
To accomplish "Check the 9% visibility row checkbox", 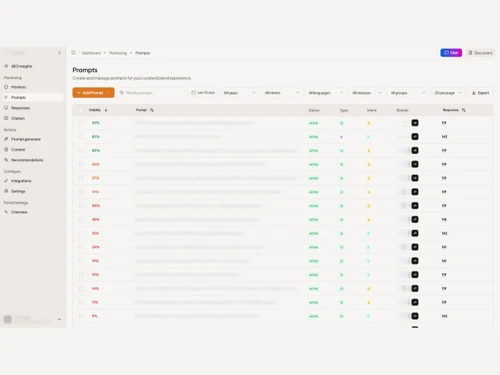I will point(81,316).
